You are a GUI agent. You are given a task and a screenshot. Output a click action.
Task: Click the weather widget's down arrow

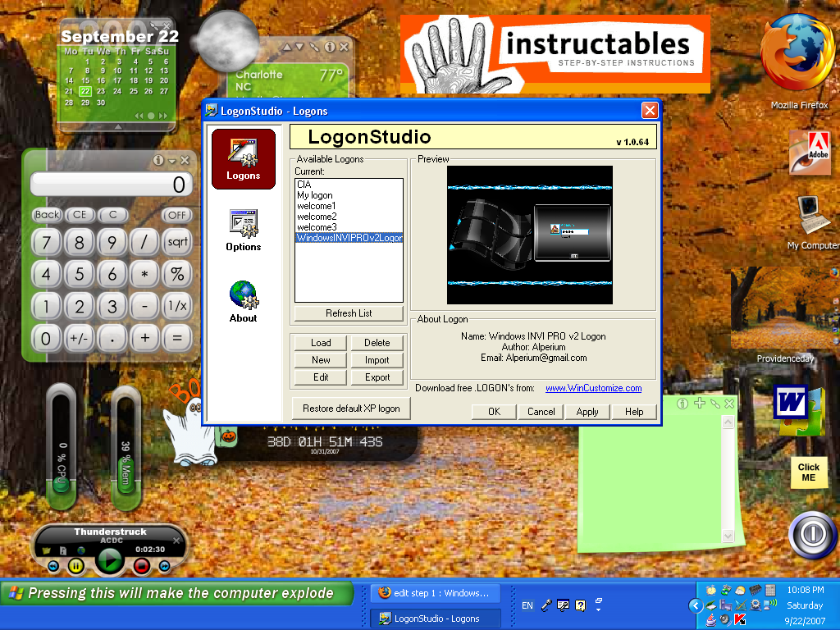point(300,47)
